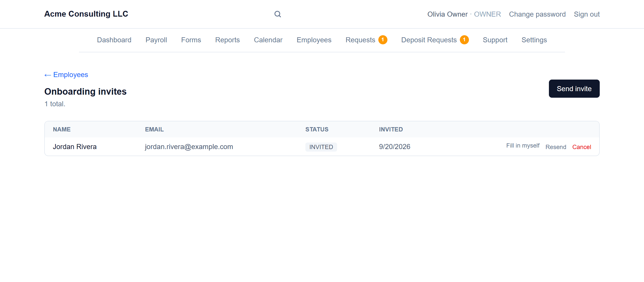Image resolution: width=644 pixels, height=282 pixels.
Task: Click Acme Consulting LLC company name
Action: pyautogui.click(x=86, y=14)
